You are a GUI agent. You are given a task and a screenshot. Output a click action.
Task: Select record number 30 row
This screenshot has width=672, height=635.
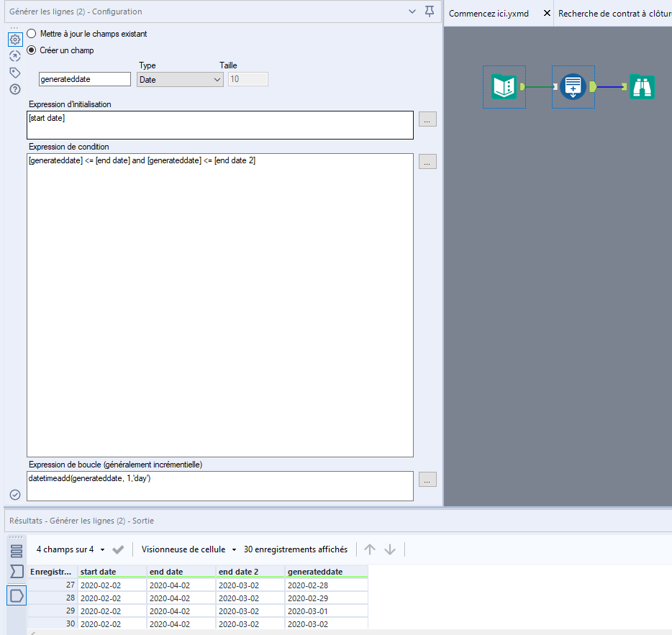click(x=53, y=624)
